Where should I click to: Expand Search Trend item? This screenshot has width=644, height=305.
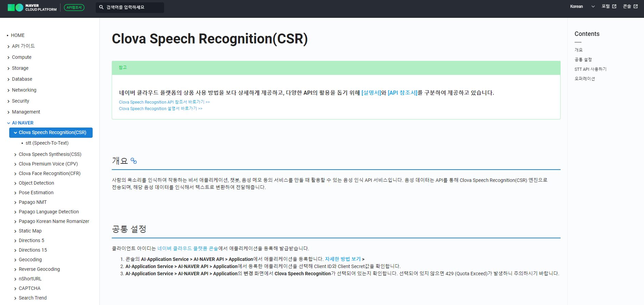[33, 298]
